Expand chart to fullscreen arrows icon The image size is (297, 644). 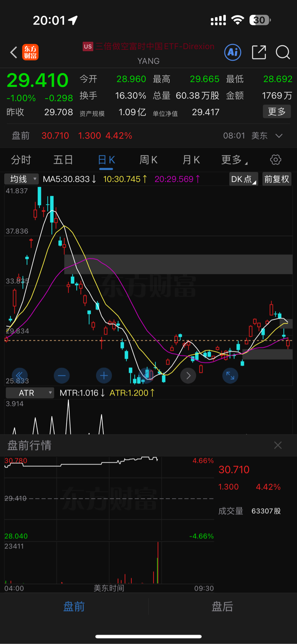click(x=230, y=376)
